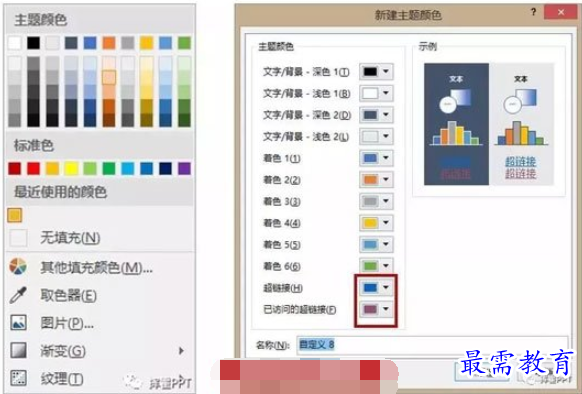Image resolution: width=582 pixels, height=394 pixels.
Task: Open dropdown for 文字/背景 - 浅色 1
Action: (x=376, y=93)
